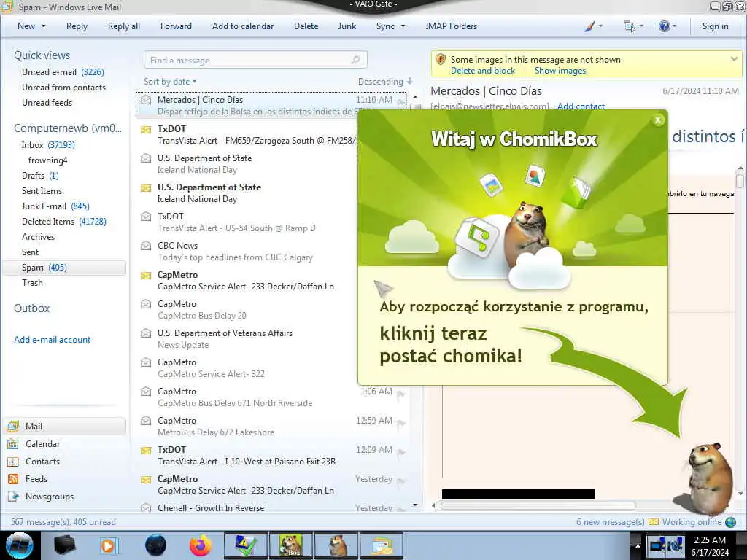
Task: Open the Inbox folder
Action: tap(48, 145)
